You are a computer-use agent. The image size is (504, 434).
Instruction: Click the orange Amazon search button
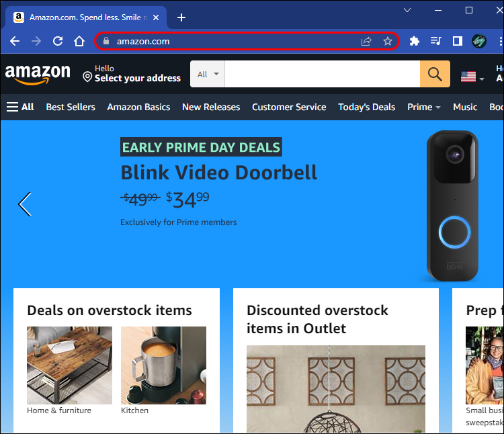(435, 74)
